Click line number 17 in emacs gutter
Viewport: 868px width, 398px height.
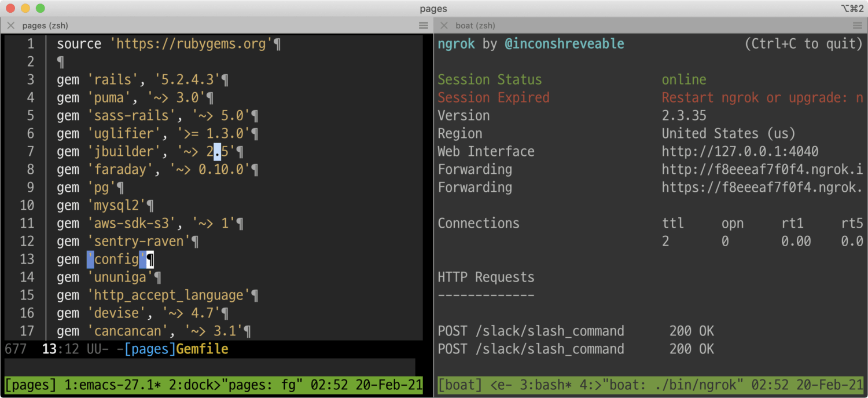pyautogui.click(x=27, y=331)
